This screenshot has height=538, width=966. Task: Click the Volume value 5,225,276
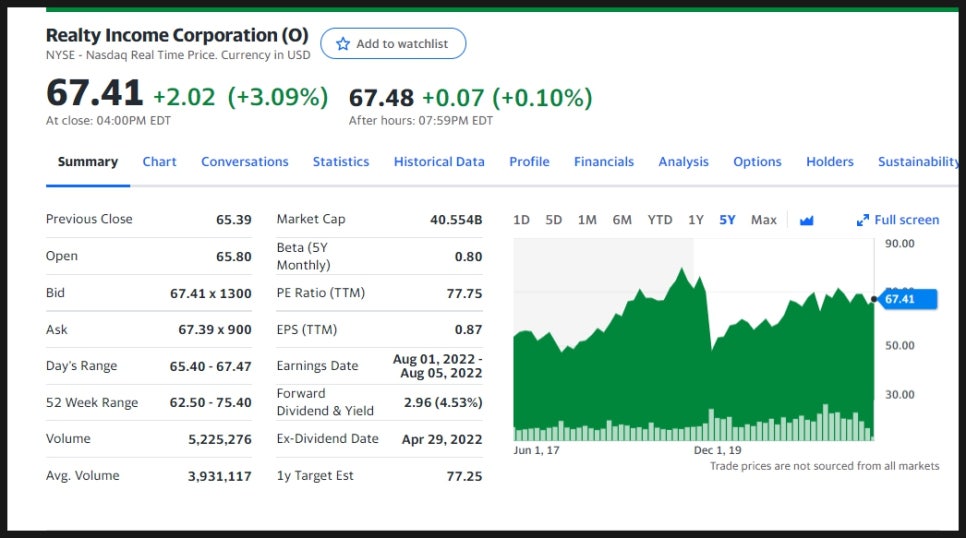point(220,439)
